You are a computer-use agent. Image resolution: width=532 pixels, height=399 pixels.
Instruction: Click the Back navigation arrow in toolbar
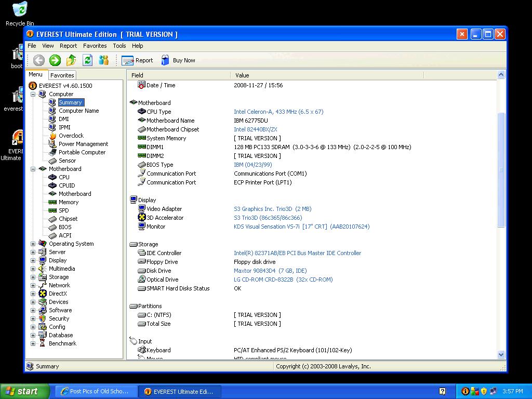[x=38, y=60]
